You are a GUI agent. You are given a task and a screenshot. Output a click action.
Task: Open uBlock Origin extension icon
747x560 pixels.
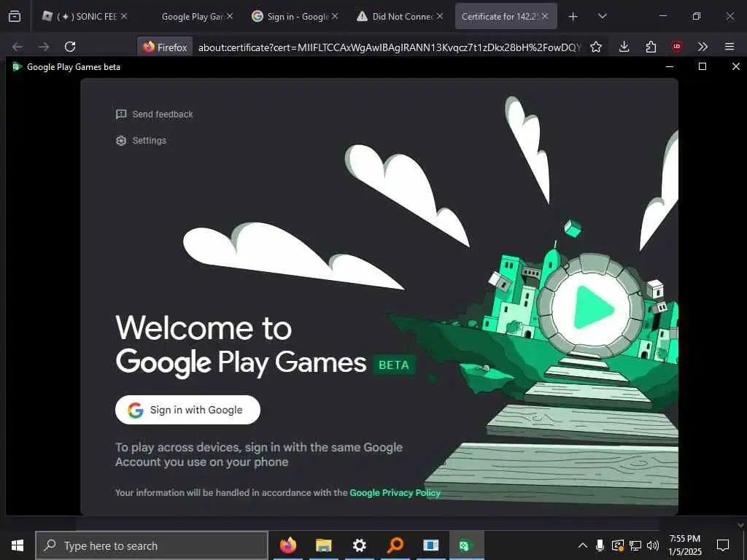(676, 47)
